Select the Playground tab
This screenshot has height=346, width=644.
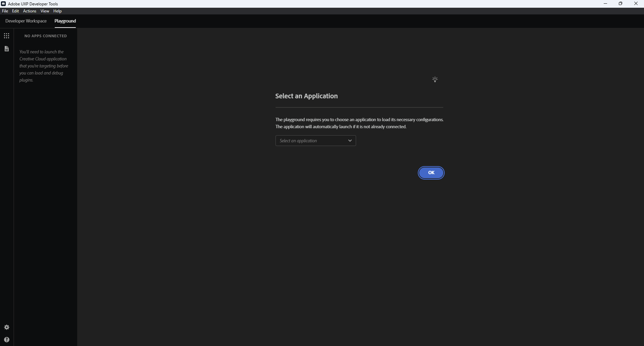65,21
